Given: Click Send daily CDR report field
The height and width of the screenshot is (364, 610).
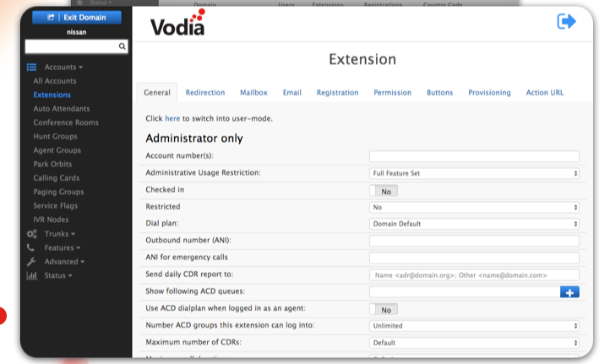Looking at the screenshot, I should click(x=474, y=275).
